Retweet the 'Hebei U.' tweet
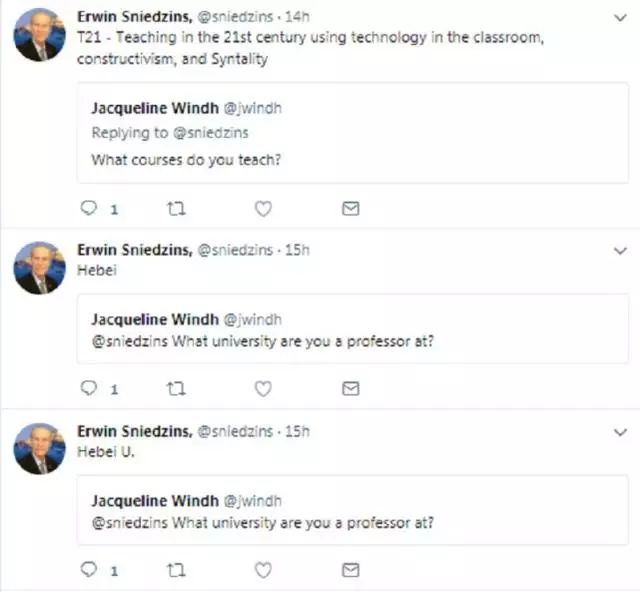 [x=177, y=570]
